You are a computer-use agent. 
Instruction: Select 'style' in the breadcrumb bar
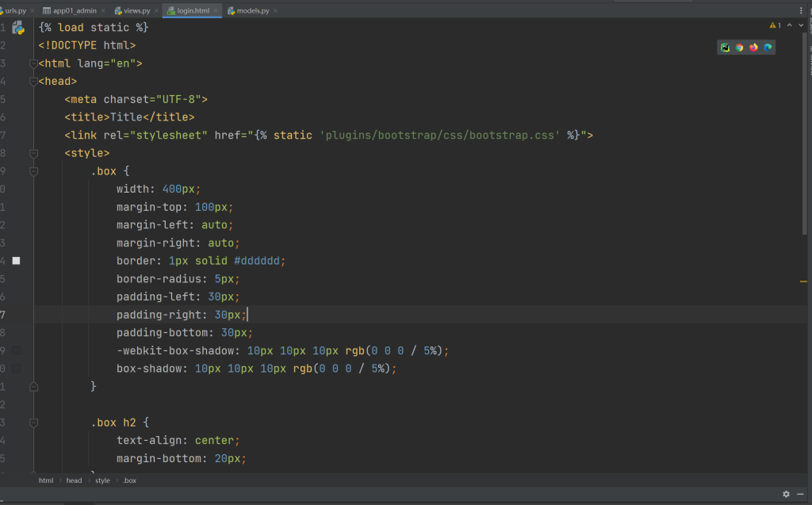[103, 480]
